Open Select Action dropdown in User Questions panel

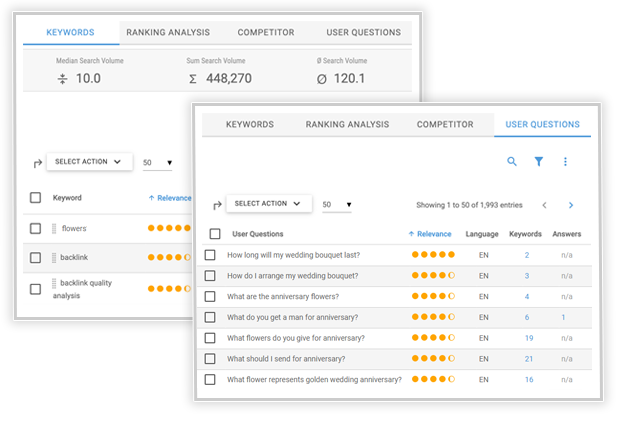(266, 204)
